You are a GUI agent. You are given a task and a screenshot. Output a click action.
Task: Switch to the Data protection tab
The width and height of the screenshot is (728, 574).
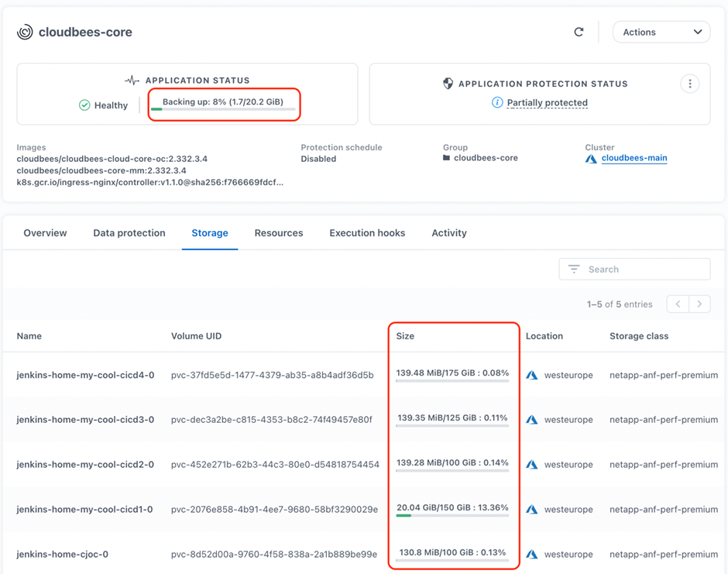129,233
